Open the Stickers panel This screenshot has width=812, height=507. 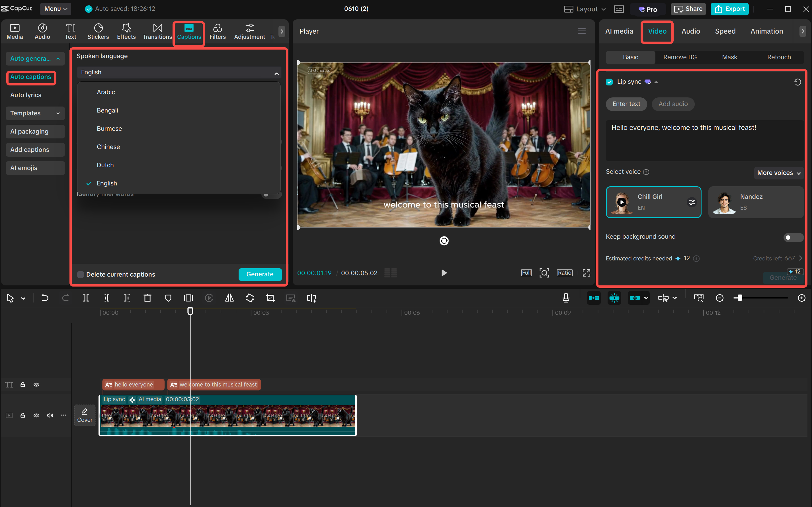coord(98,31)
